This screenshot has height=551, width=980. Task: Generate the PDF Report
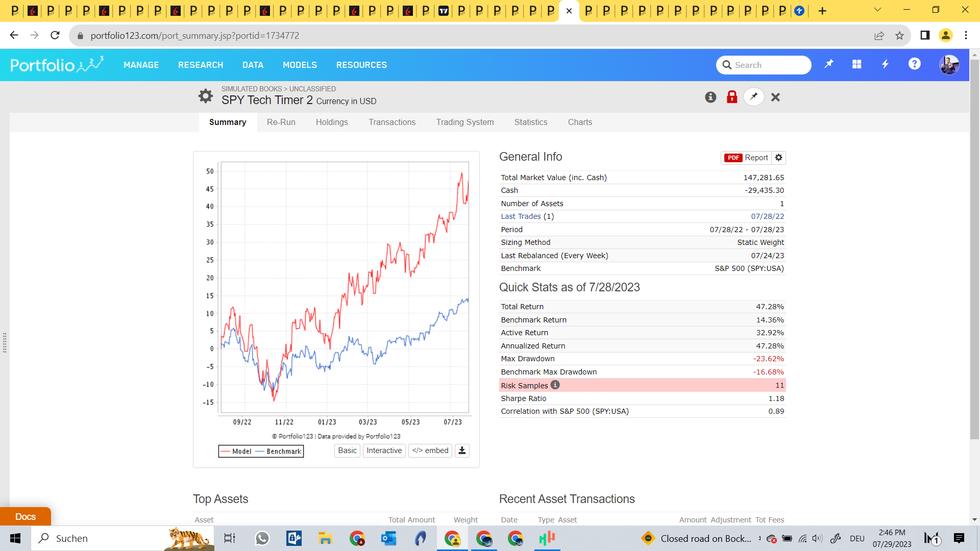pos(746,158)
